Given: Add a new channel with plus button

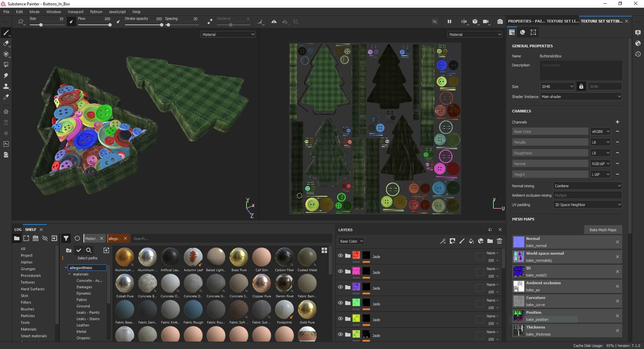Looking at the screenshot, I should tap(617, 122).
